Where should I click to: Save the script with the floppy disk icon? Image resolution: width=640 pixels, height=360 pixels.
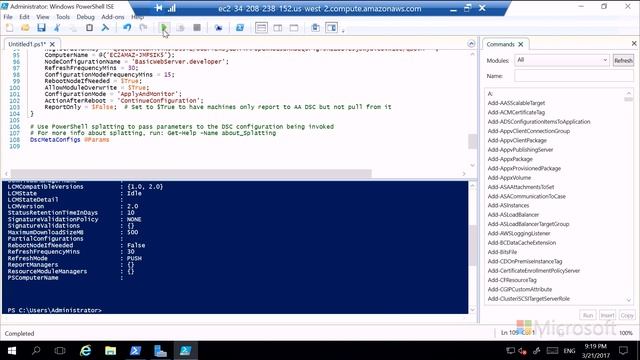click(41, 28)
